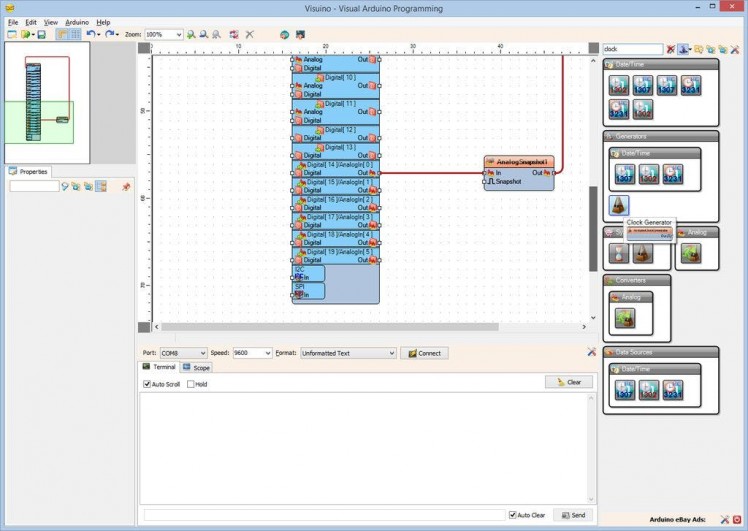Clear the component search filter icon
This screenshot has height=531, width=748.
point(671,49)
